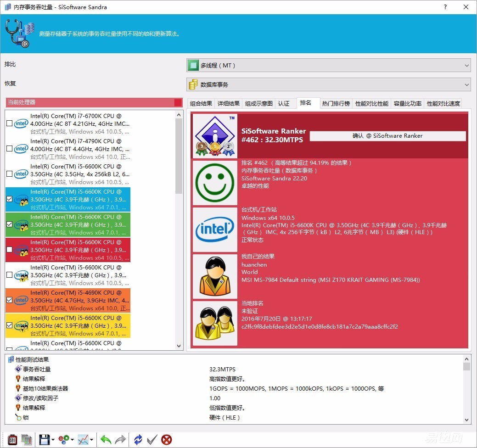Expand the gears icon dropdown arrow
Screen dimensions: 477x448
[x=72, y=440]
